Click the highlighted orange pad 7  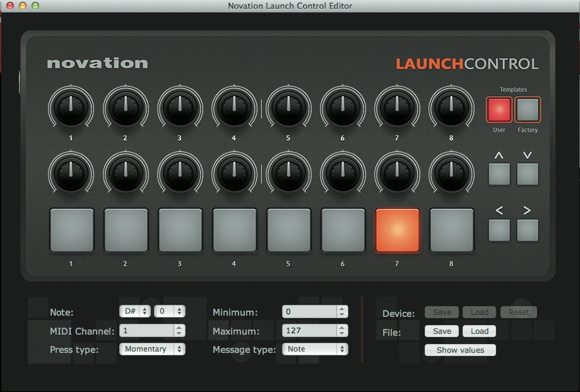point(398,230)
